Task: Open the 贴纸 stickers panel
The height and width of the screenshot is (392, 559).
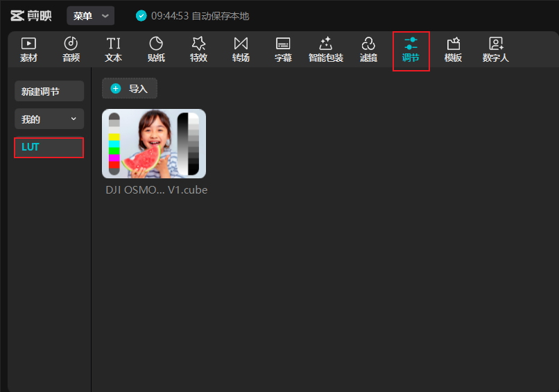Action: pyautogui.click(x=156, y=50)
